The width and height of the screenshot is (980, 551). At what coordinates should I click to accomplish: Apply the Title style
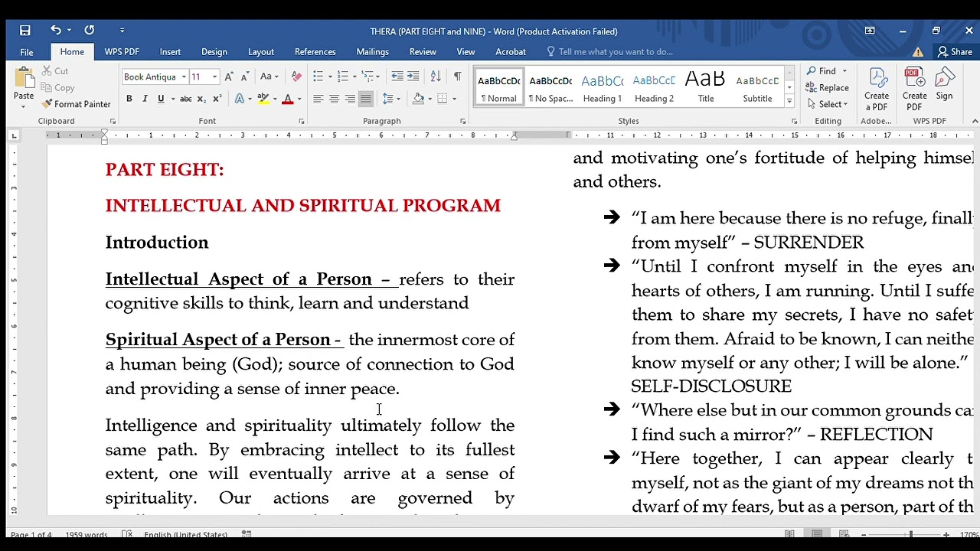pos(706,87)
